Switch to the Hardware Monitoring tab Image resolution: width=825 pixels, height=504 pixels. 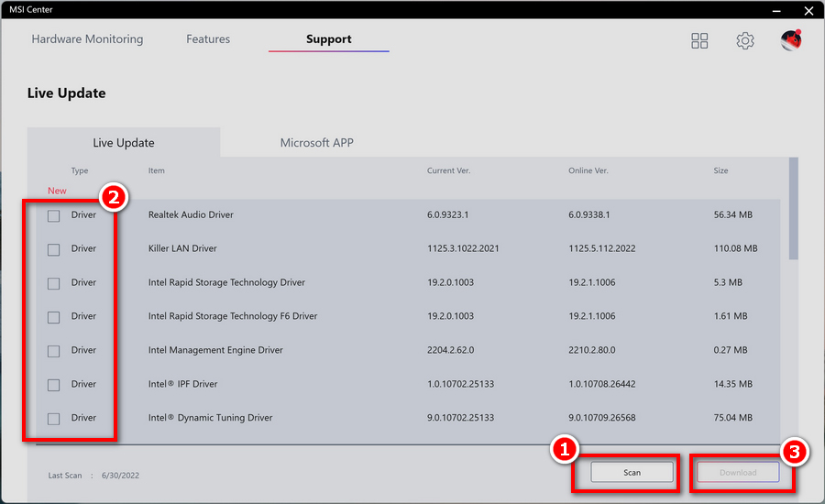point(87,38)
